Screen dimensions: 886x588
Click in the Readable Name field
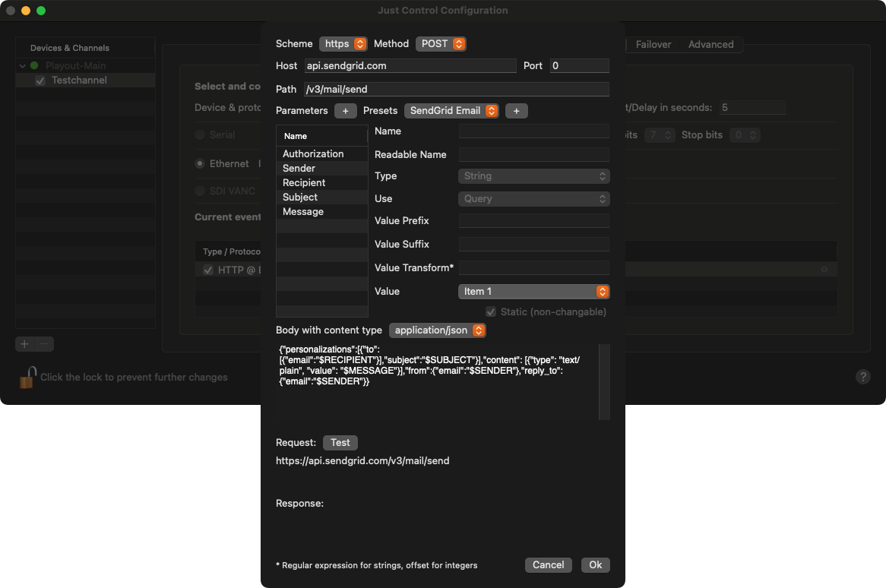coord(533,155)
